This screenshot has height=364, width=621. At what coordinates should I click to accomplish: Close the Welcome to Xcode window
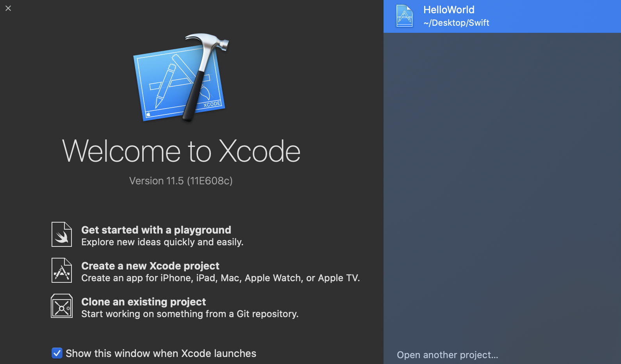click(8, 8)
